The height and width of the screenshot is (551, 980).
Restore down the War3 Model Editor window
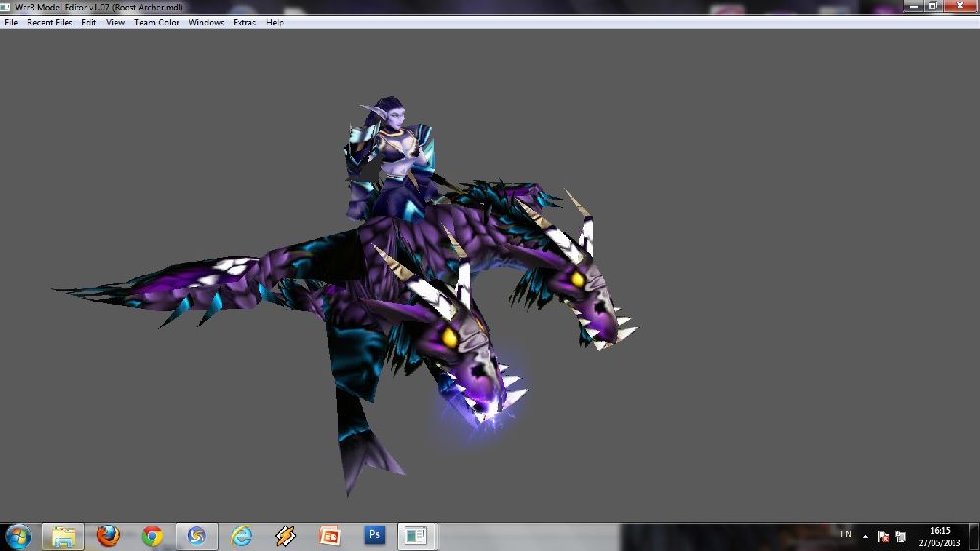(x=933, y=6)
